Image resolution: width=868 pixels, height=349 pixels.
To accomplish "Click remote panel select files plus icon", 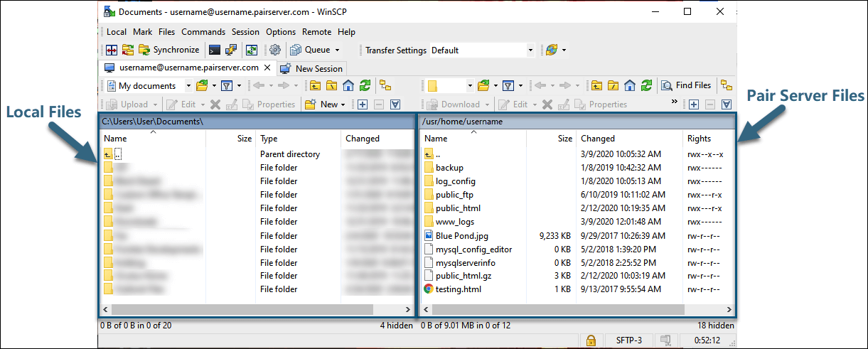I will [694, 104].
